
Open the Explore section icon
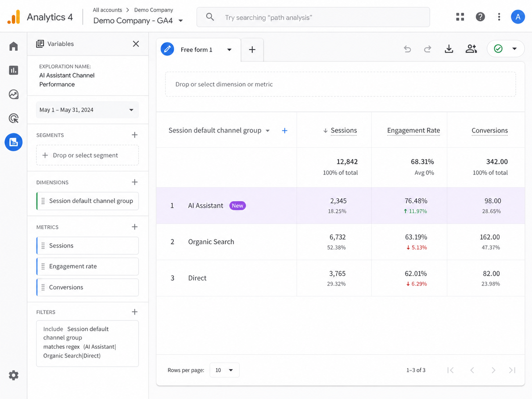point(14,142)
